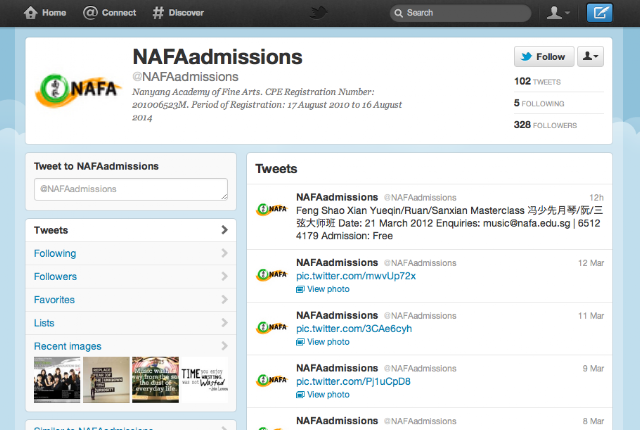Click photo icon beside 9 Mar View photo
The image size is (640, 430).
[x=300, y=395]
